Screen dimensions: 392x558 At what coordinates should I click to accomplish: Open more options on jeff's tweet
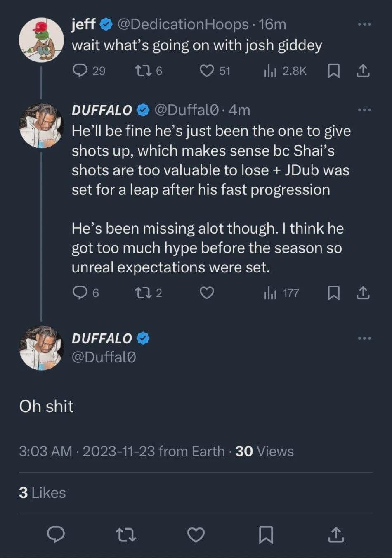[x=364, y=24]
